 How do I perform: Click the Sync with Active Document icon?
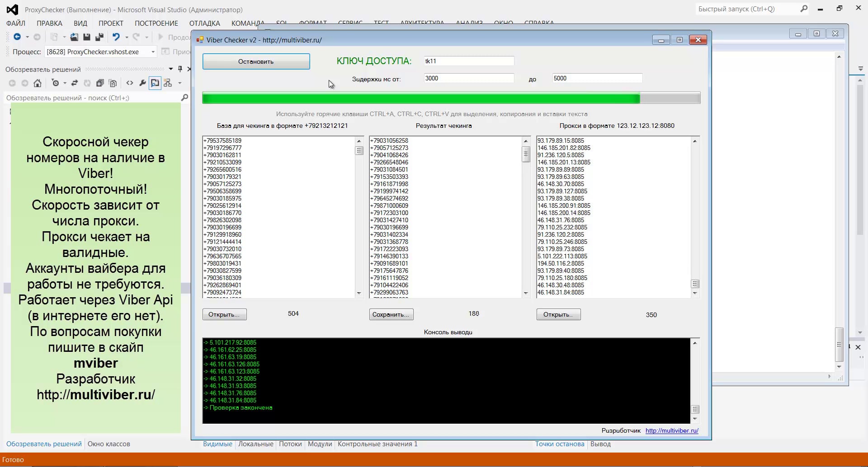75,83
